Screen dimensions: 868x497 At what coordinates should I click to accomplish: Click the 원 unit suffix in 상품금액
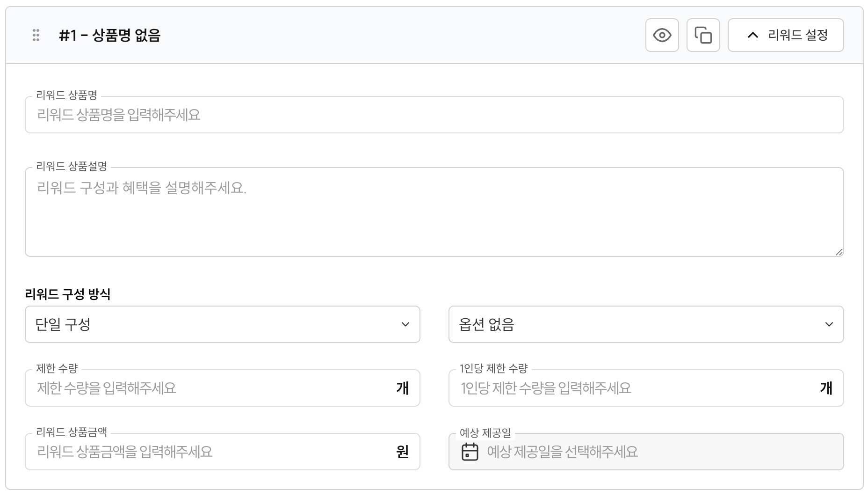click(402, 452)
